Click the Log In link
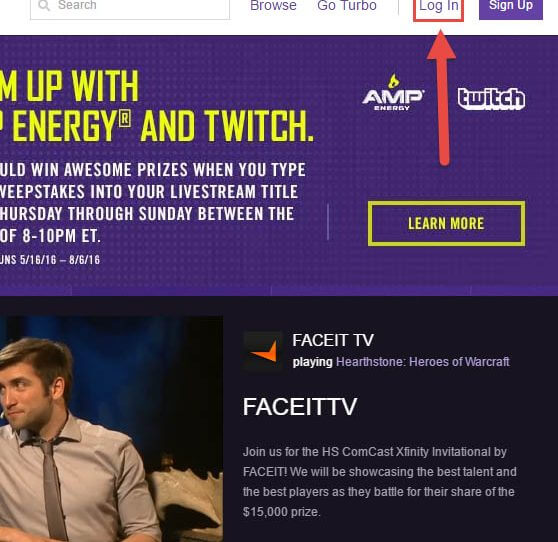 pyautogui.click(x=438, y=8)
